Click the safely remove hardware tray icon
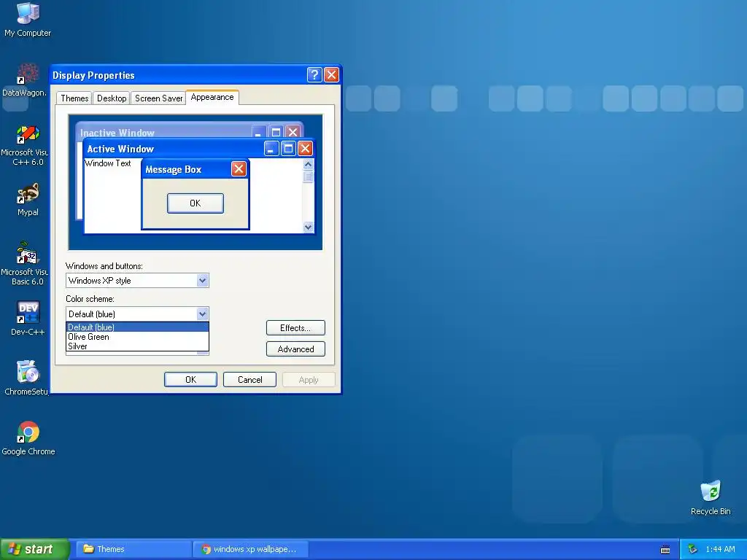 (x=693, y=549)
